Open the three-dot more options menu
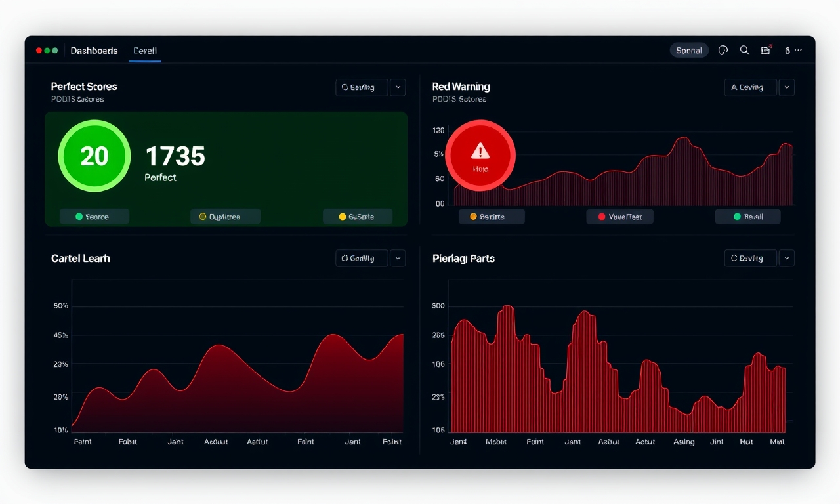Image resolution: width=840 pixels, height=504 pixels. click(798, 50)
